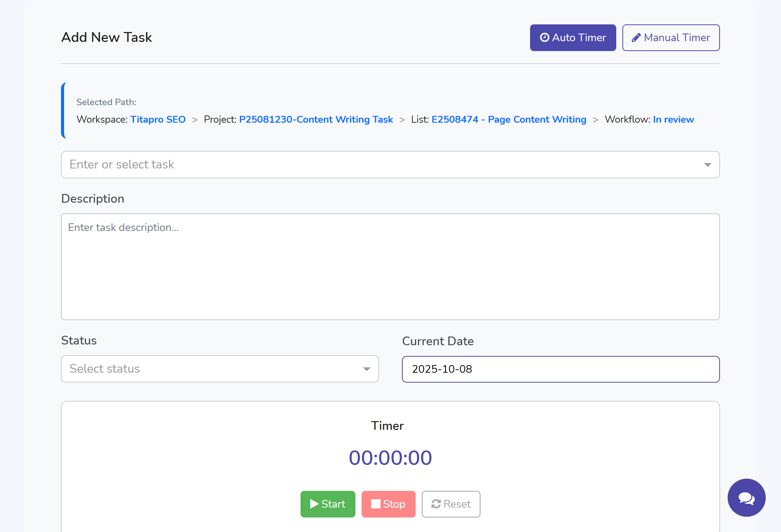The height and width of the screenshot is (532, 781).
Task: Start the timer
Action: tap(328, 504)
